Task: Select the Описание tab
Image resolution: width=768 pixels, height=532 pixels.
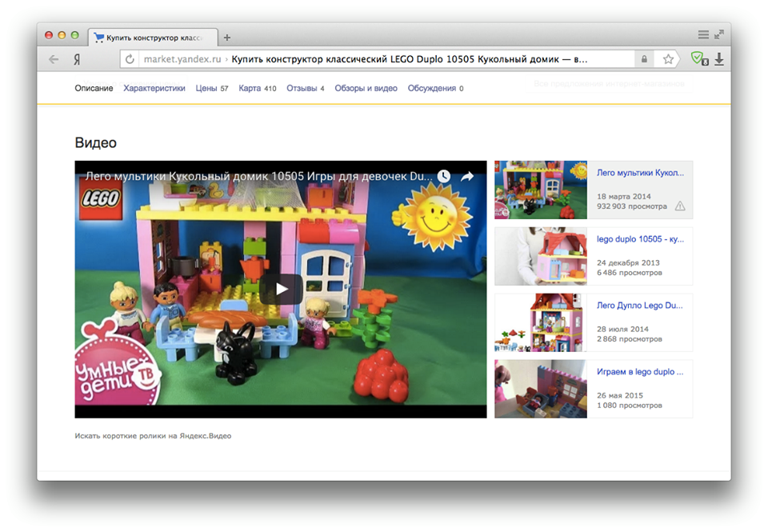Action: 94,88
